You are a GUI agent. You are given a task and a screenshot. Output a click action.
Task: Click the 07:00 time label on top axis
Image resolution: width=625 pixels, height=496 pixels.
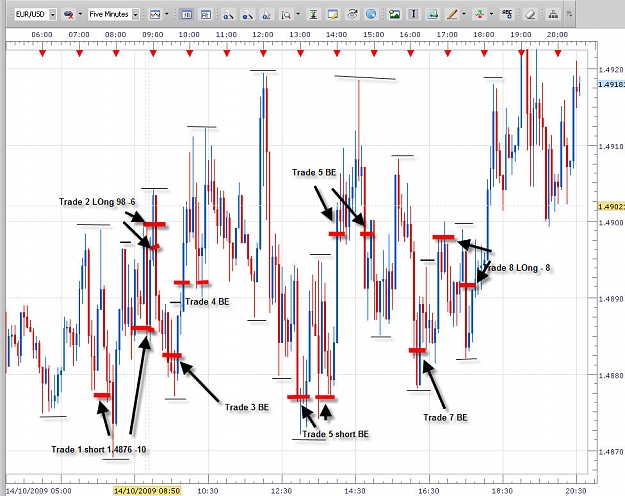tap(79, 35)
